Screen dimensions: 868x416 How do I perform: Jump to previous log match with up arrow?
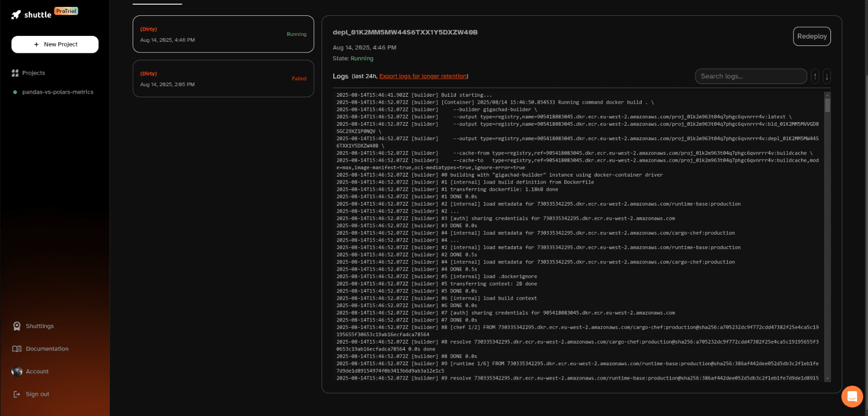815,77
